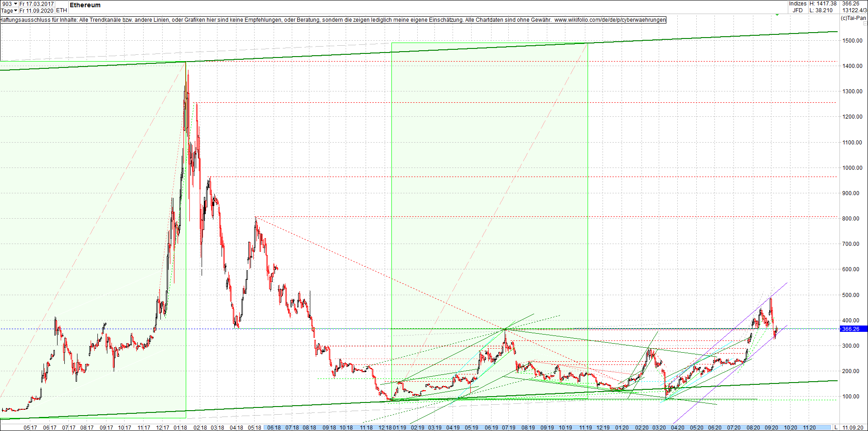This screenshot has width=868, height=431.
Task: Click the "L" cell beside the bottom date
Action: point(836,426)
